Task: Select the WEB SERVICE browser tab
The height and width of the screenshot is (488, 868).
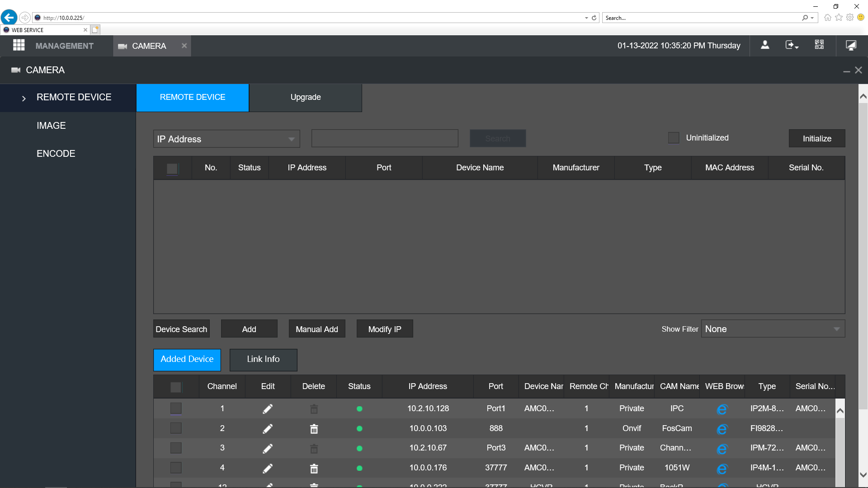Action: 45,30
